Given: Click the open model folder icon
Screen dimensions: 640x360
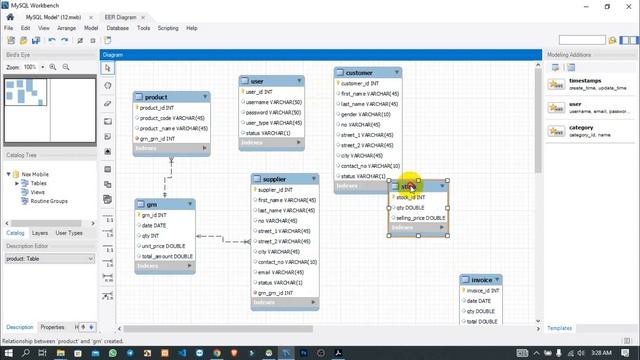Looking at the screenshot, I should tap(24, 40).
